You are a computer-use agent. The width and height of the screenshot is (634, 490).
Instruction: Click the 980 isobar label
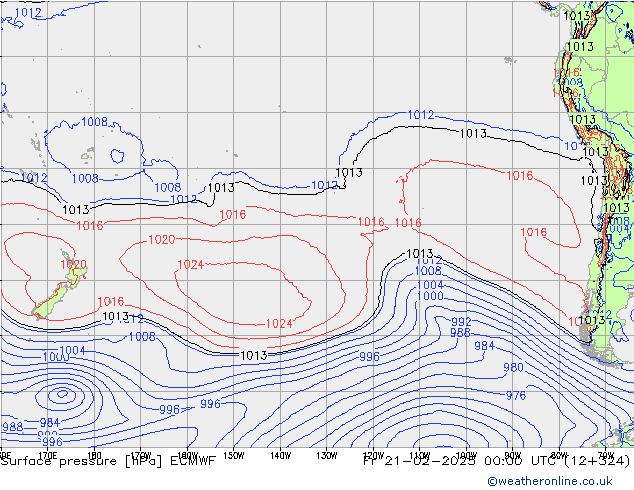click(x=513, y=368)
